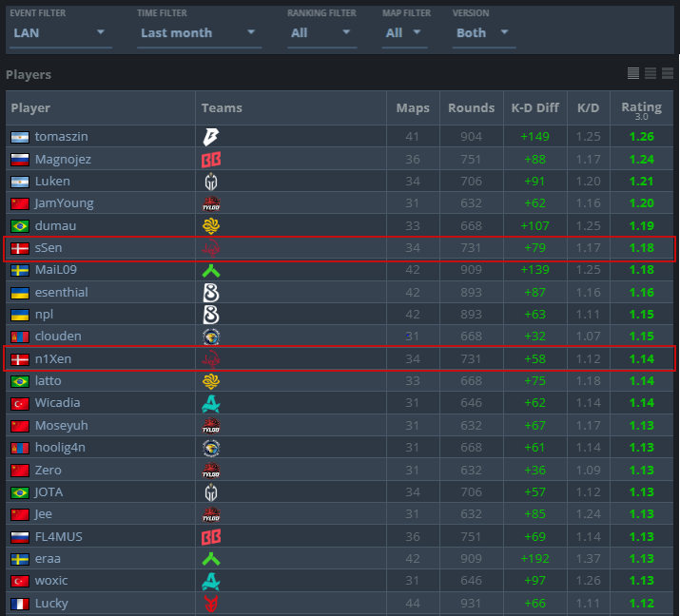Open clouden player profile

58,337
